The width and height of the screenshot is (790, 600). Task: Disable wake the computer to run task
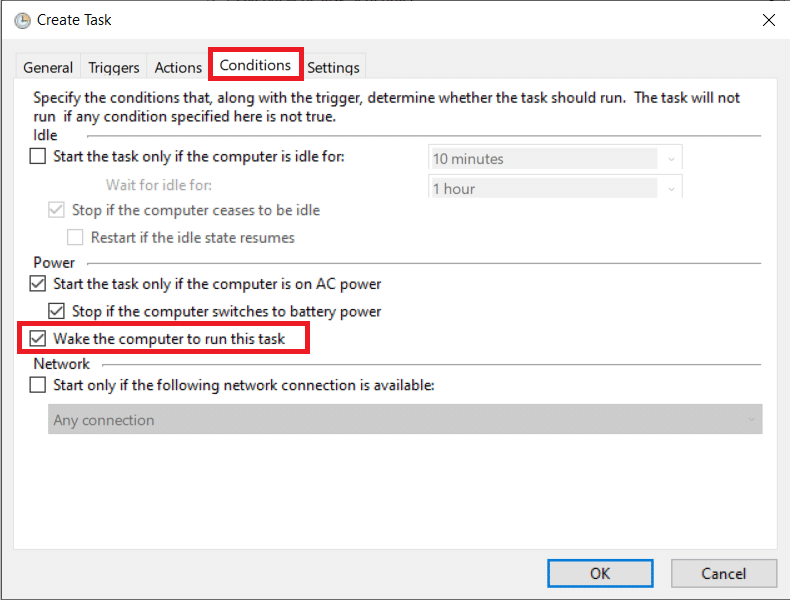point(38,339)
